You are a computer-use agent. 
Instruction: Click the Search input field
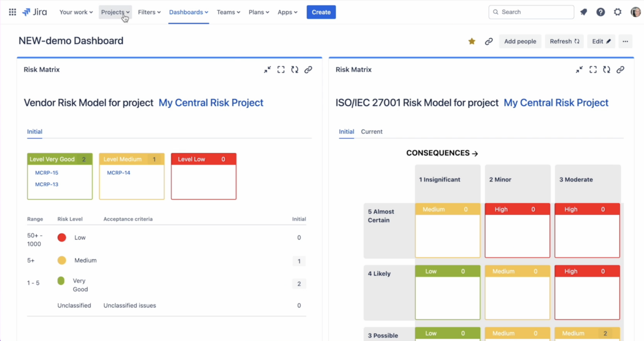point(531,12)
